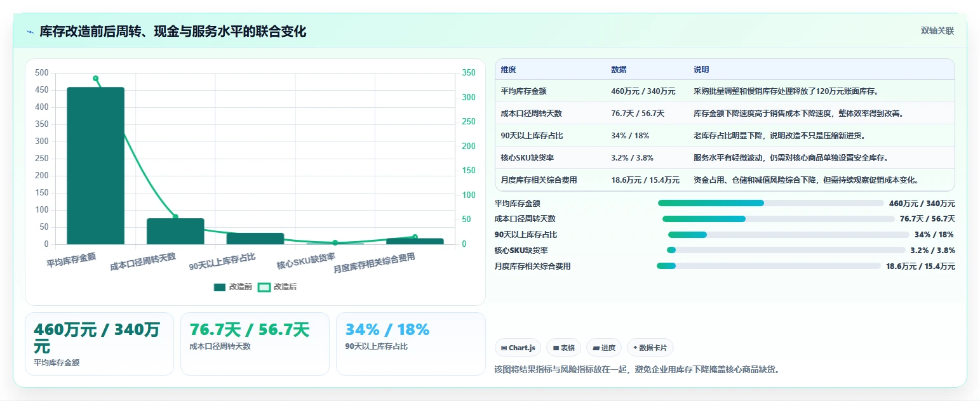This screenshot has width=980, height=401.
Task: Click the line point above 成本口径周转天数 bar
Action: (x=175, y=217)
